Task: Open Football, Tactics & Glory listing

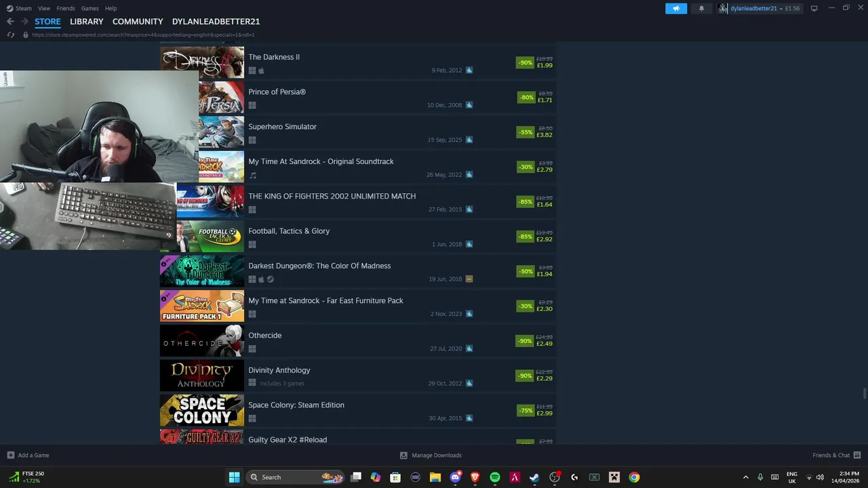Action: (x=358, y=237)
